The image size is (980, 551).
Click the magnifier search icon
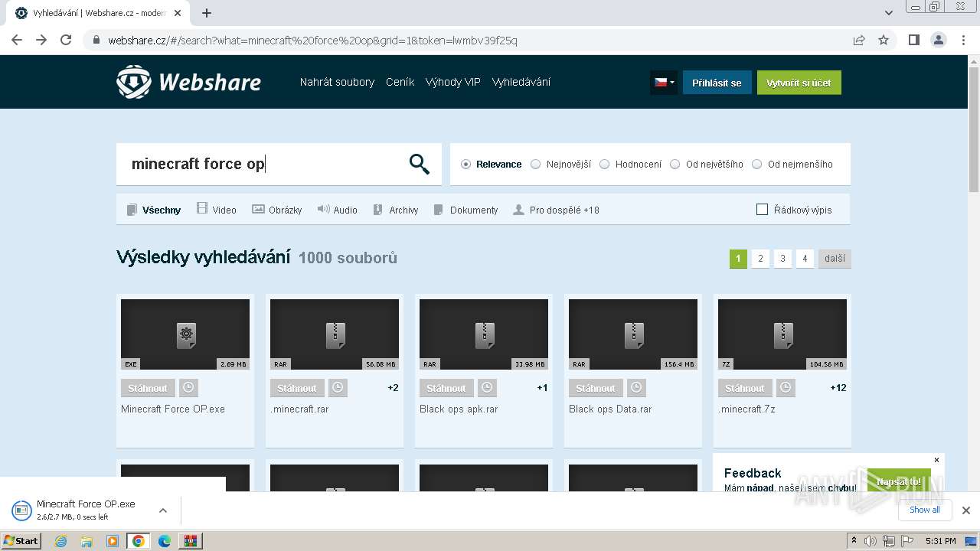[419, 164]
